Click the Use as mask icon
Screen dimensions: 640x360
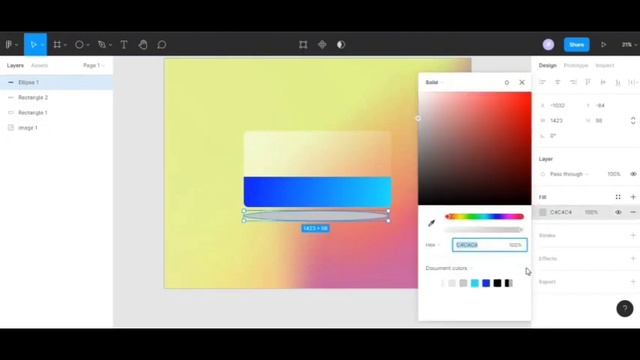pyautogui.click(x=341, y=44)
